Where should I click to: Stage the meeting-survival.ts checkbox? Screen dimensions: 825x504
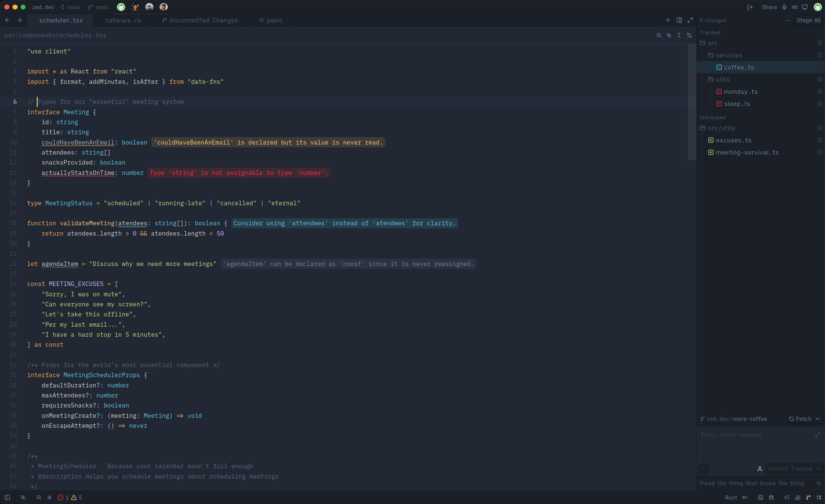point(819,152)
